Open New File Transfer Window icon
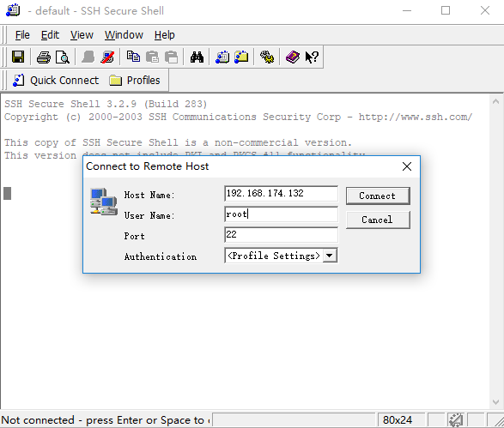 (241, 57)
